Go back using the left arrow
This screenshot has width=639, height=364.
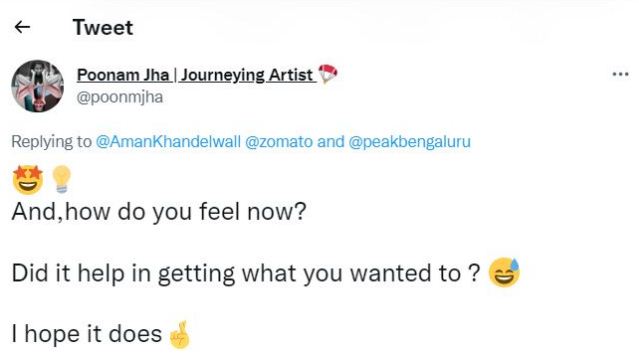(x=22, y=27)
